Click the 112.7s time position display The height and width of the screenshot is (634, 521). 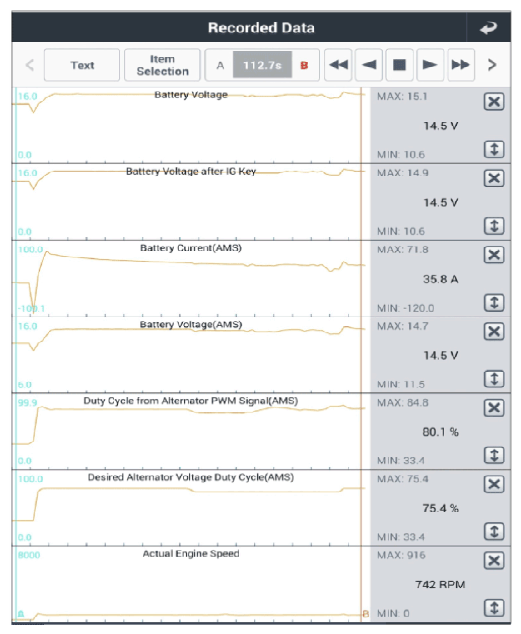[x=262, y=65]
